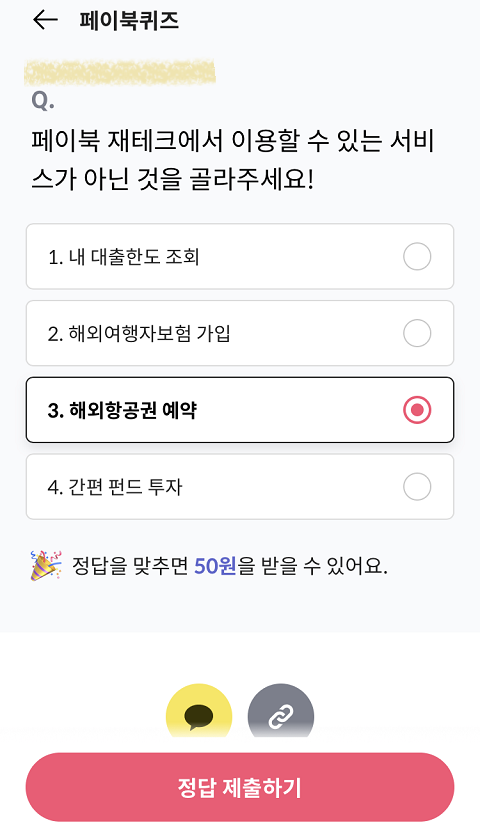Choose answer text '2. 해외여행자보험 가입'
Viewport: 480px width, 838px height.
139,333
